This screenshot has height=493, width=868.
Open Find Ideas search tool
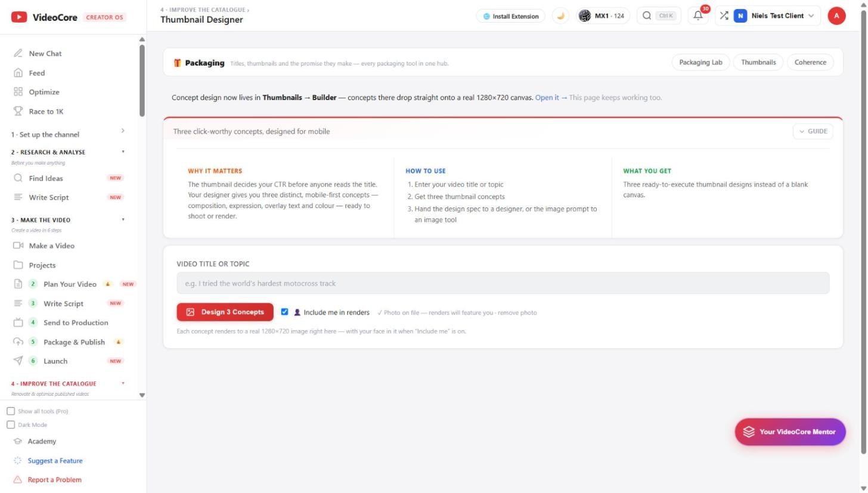46,178
